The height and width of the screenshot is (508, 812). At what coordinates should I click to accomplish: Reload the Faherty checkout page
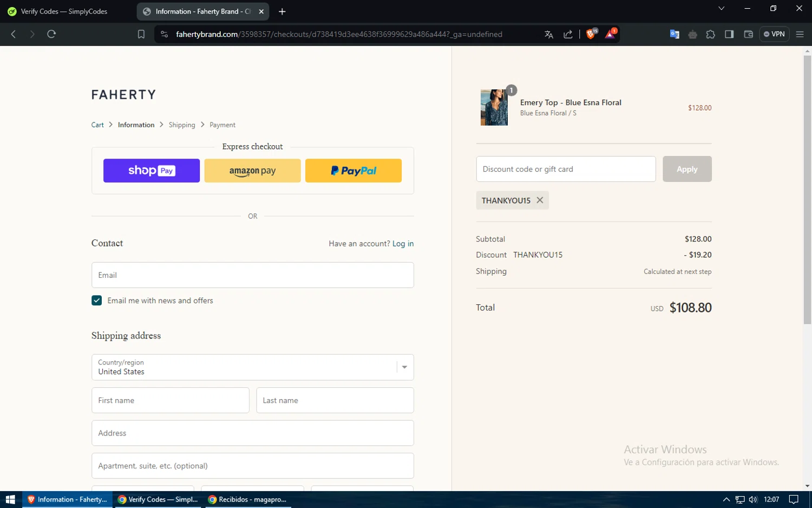point(51,34)
